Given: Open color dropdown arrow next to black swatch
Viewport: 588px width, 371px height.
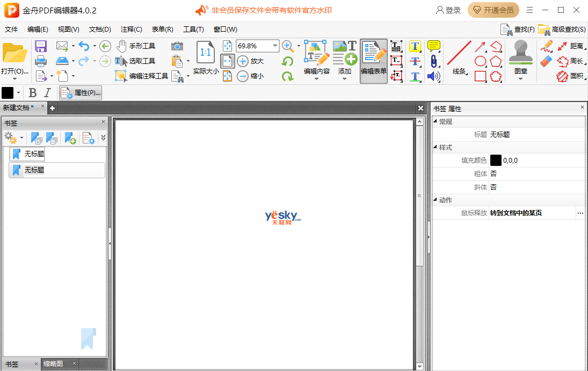Looking at the screenshot, I should pyautogui.click(x=18, y=93).
